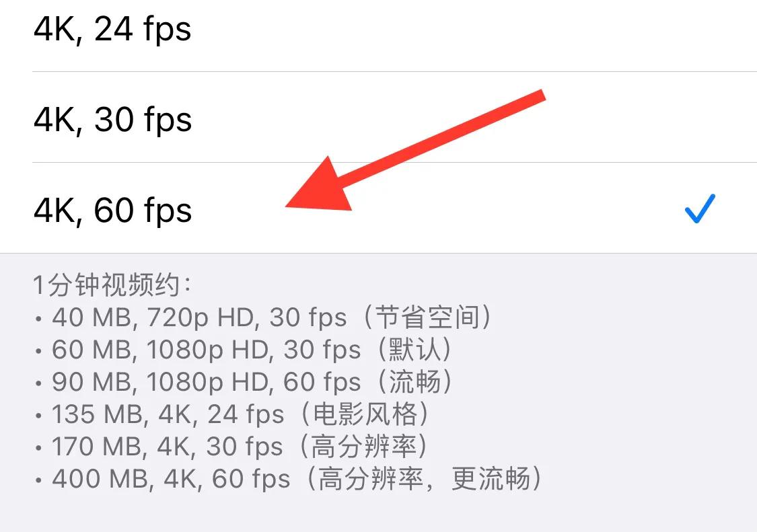757x532 pixels.
Task: Click the "720p HD" text in the footer
Action: point(205,317)
